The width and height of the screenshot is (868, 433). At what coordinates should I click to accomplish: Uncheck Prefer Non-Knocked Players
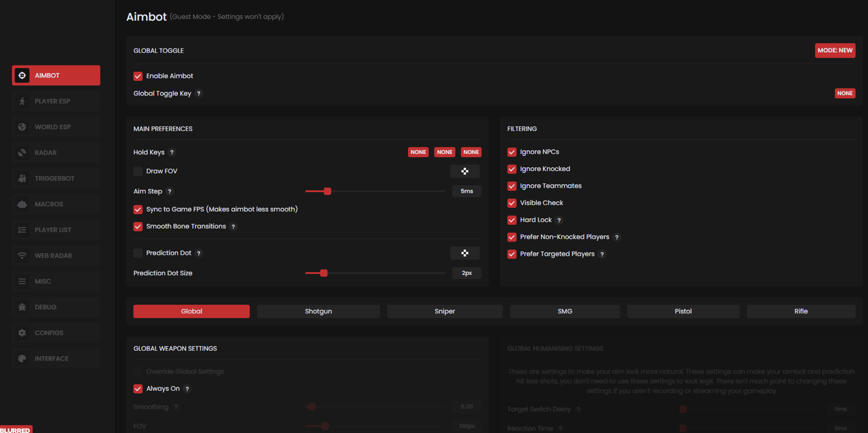tap(512, 237)
